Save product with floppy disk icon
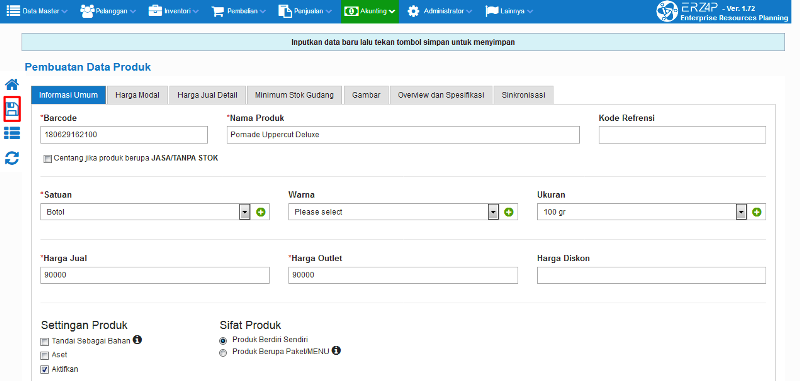 pyautogui.click(x=12, y=109)
